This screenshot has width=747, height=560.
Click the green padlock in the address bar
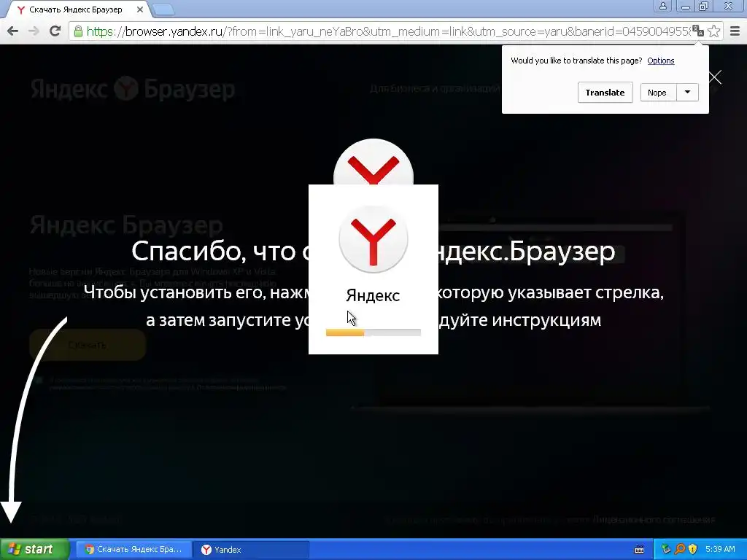[78, 31]
